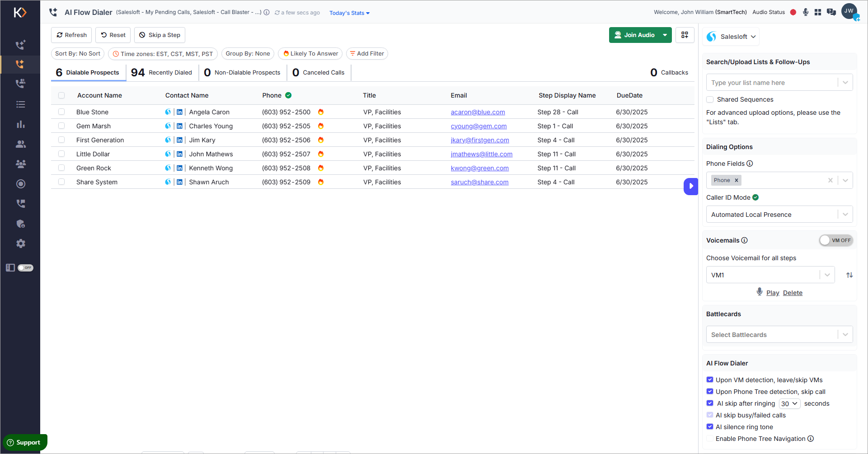Uncheck AI silence ring tone

(x=710, y=427)
